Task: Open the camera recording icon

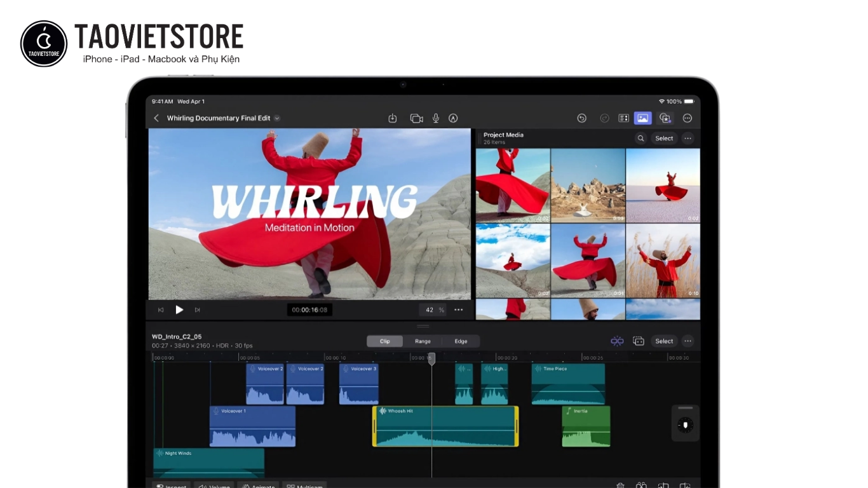Action: (416, 118)
